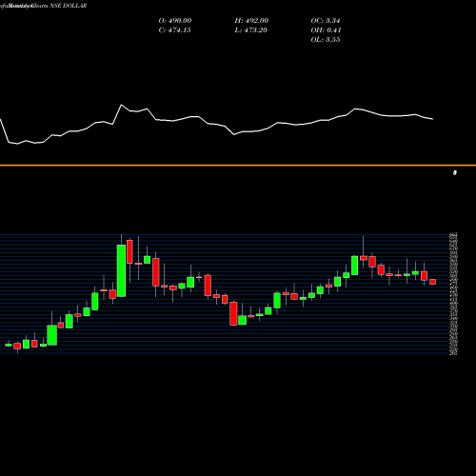
Task: Click the NSE DOLLAR chart title
Action: click(x=69, y=6)
